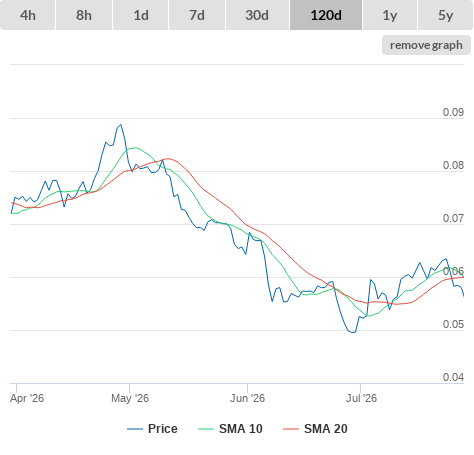Click the remove graph button
474x455 pixels.
[426, 45]
